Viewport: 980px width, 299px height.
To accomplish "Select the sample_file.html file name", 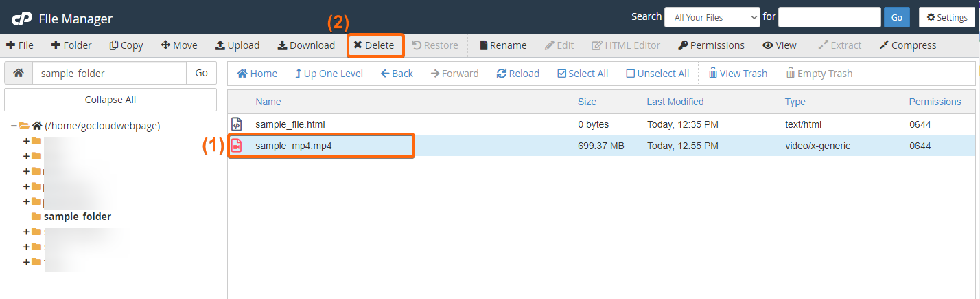I will point(290,124).
